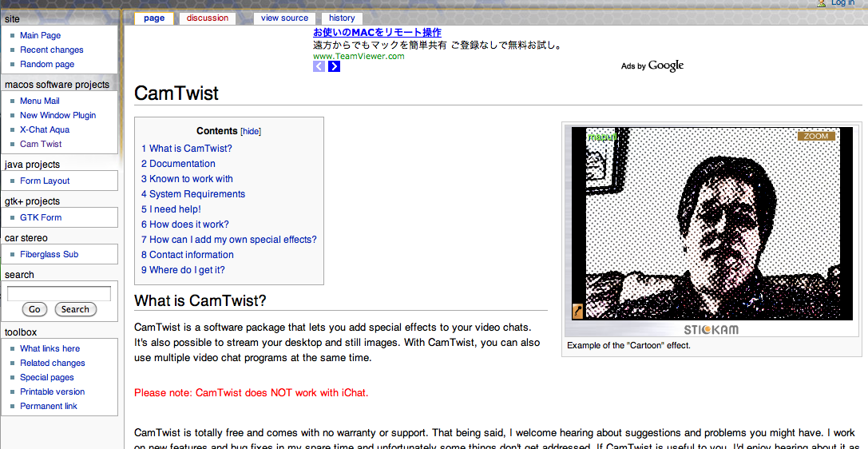868x449 pixels.
Task: Open the GTK Form link
Action: point(41,217)
